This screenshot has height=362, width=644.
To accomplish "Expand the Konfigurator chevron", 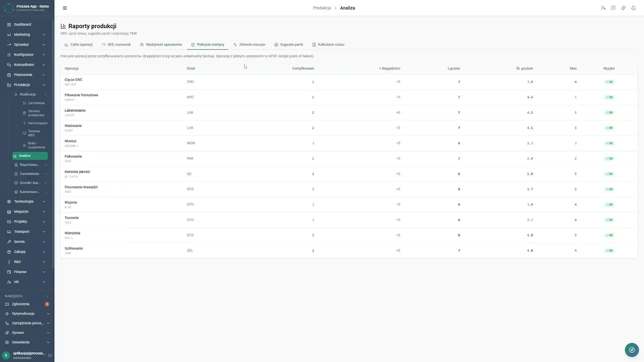I will (44, 55).
